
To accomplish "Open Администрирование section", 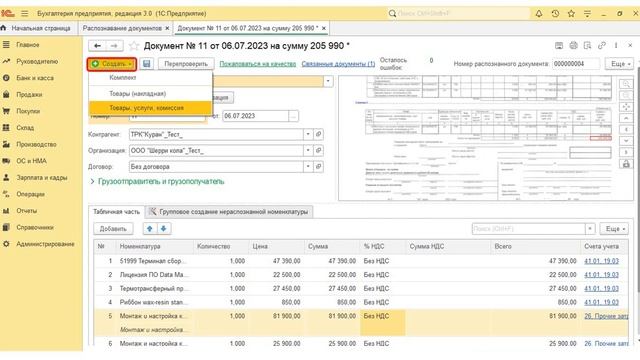I will coord(45,244).
